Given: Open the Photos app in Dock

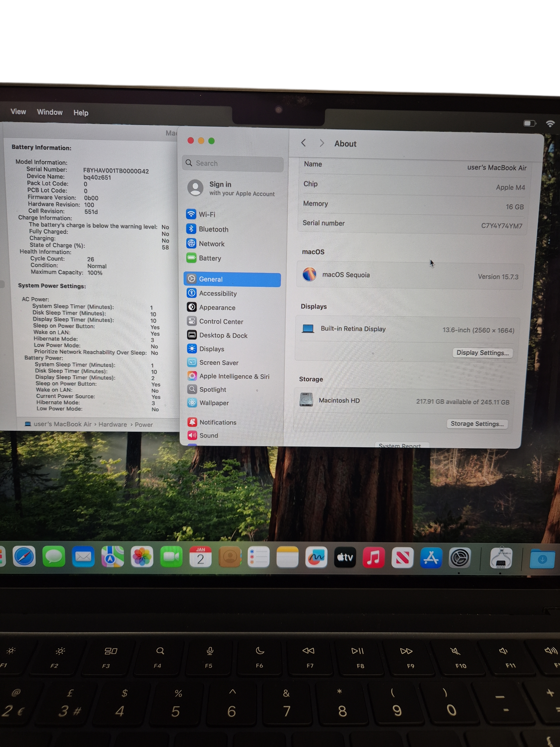Looking at the screenshot, I should tap(142, 557).
